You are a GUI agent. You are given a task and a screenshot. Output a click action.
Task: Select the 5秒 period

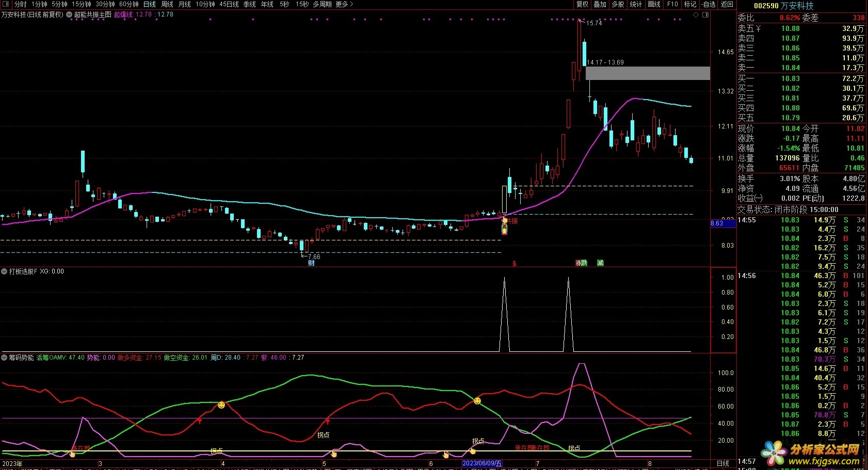click(285, 4)
